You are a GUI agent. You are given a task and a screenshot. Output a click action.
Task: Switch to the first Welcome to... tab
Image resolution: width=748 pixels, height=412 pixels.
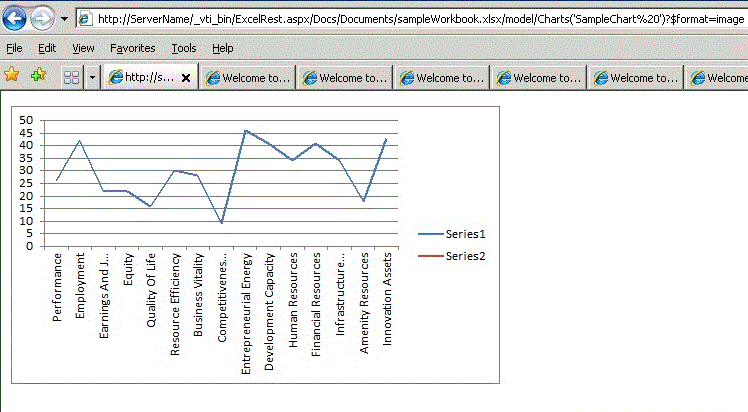click(248, 78)
